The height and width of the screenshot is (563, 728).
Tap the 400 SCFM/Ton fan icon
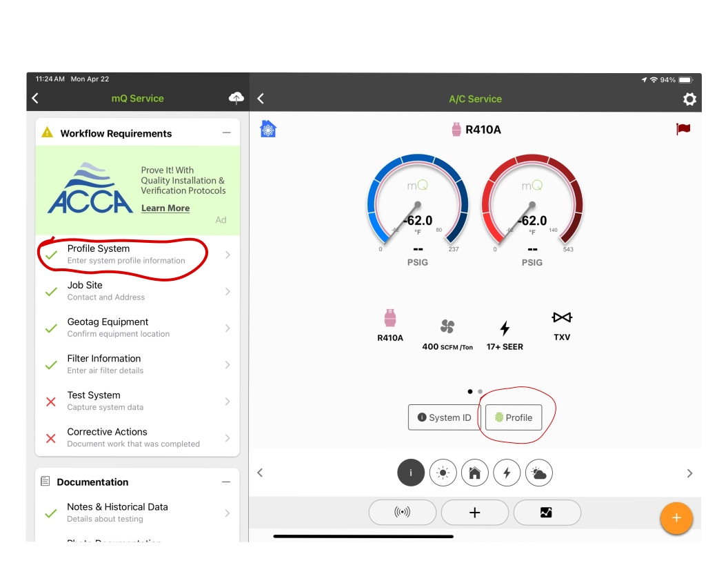(447, 326)
